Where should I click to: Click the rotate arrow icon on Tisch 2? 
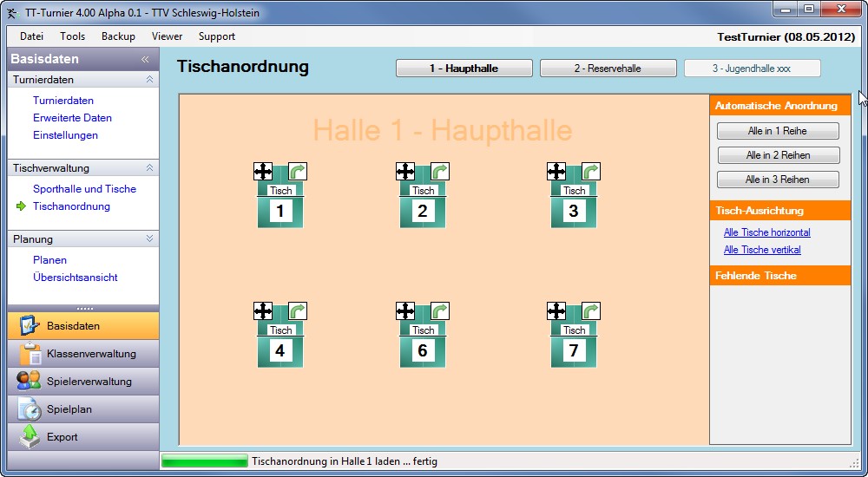[x=440, y=172]
